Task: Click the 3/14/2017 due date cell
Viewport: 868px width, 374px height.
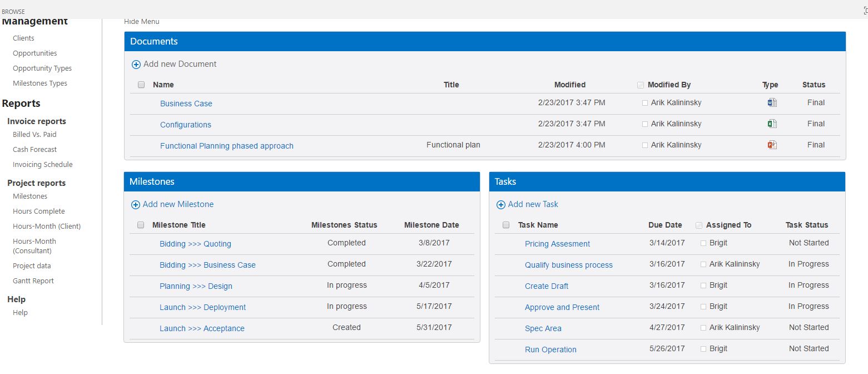Action: [667, 243]
